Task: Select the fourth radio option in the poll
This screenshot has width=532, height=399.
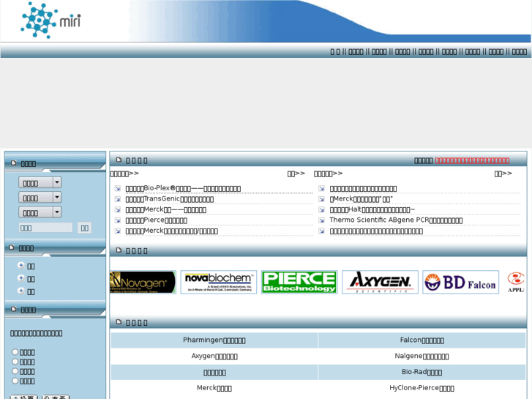Action: pos(15,381)
